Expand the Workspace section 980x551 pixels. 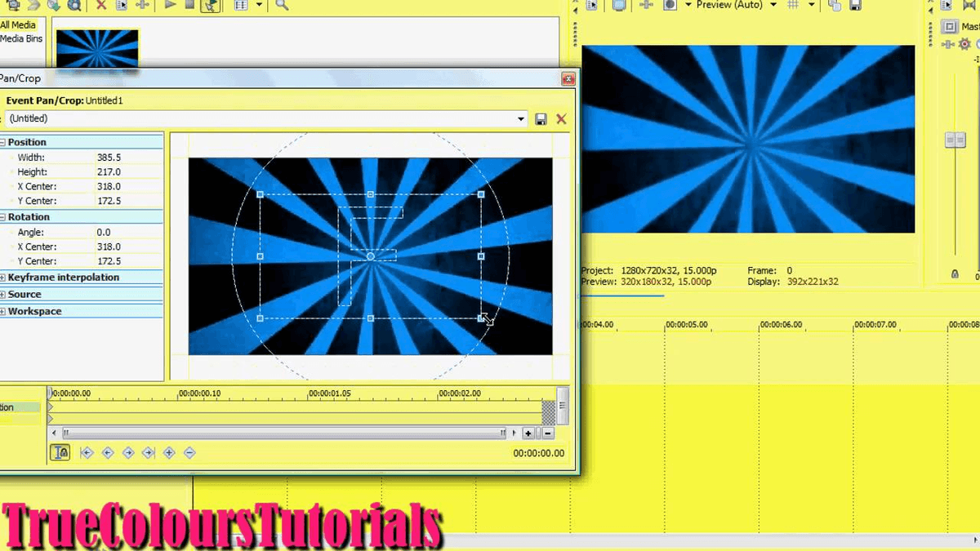click(x=2, y=312)
